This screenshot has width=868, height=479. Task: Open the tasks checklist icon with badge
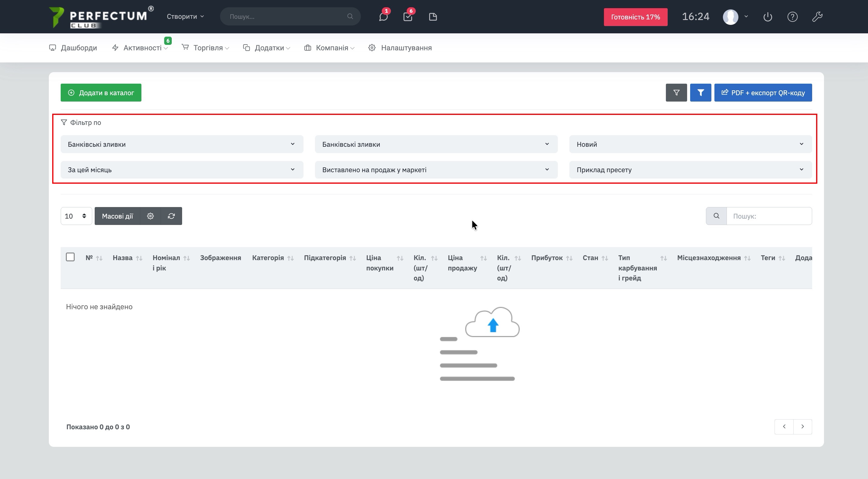[408, 17]
